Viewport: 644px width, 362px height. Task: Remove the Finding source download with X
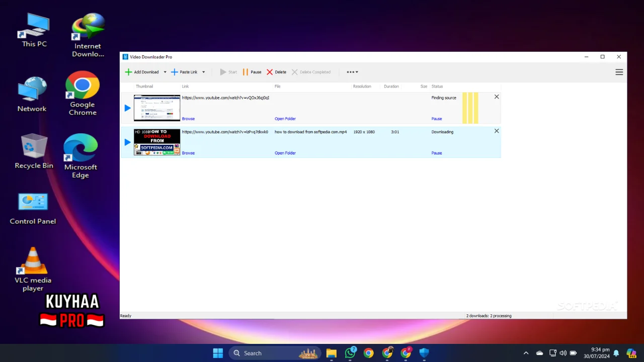click(x=497, y=97)
